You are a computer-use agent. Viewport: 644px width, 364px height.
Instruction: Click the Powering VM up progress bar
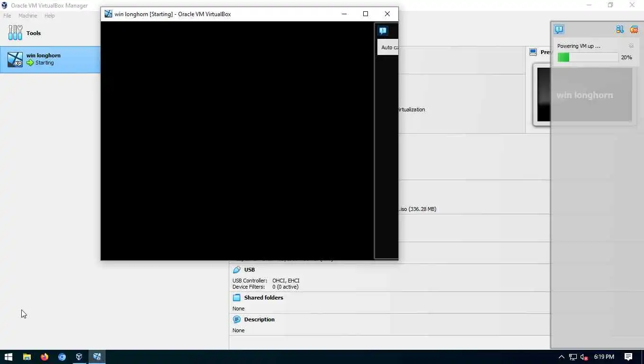(x=588, y=57)
